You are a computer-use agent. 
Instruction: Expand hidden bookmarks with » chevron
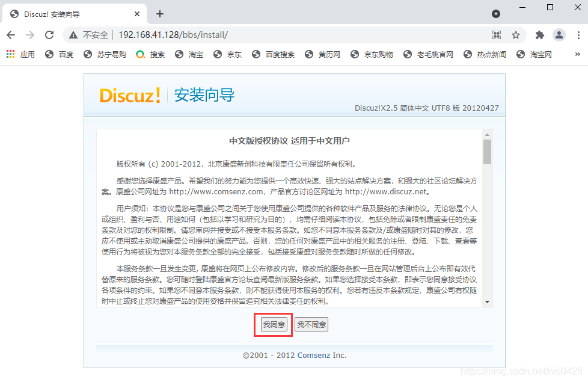click(578, 54)
